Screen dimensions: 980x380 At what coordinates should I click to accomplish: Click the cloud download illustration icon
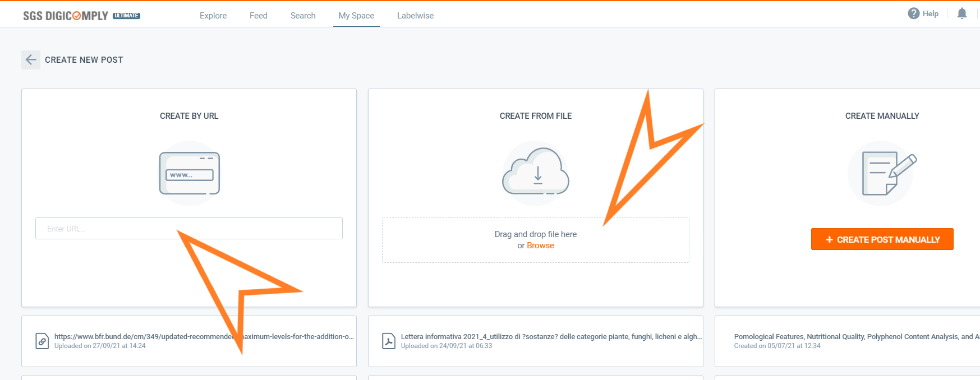click(x=535, y=172)
